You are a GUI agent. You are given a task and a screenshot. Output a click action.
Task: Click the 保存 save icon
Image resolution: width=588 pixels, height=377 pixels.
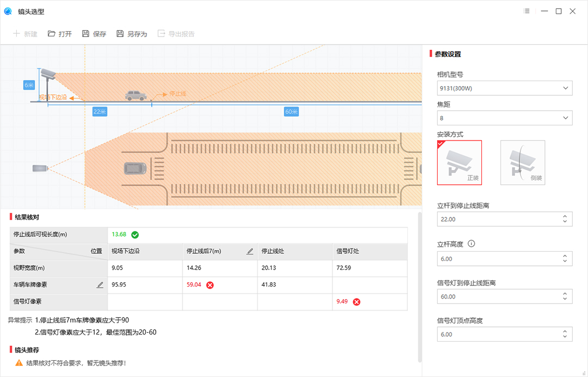[x=85, y=34]
